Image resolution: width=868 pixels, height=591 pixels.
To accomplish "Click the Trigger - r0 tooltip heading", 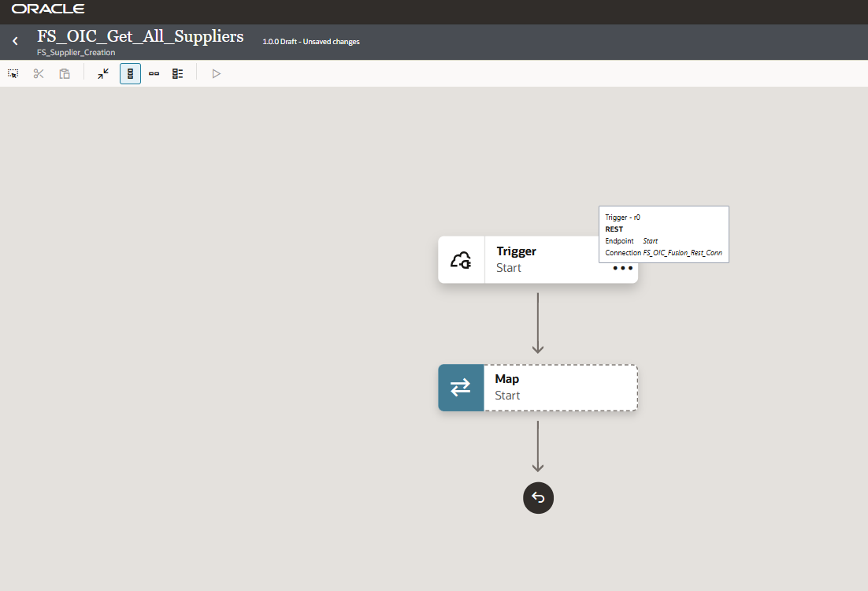I will pos(623,217).
